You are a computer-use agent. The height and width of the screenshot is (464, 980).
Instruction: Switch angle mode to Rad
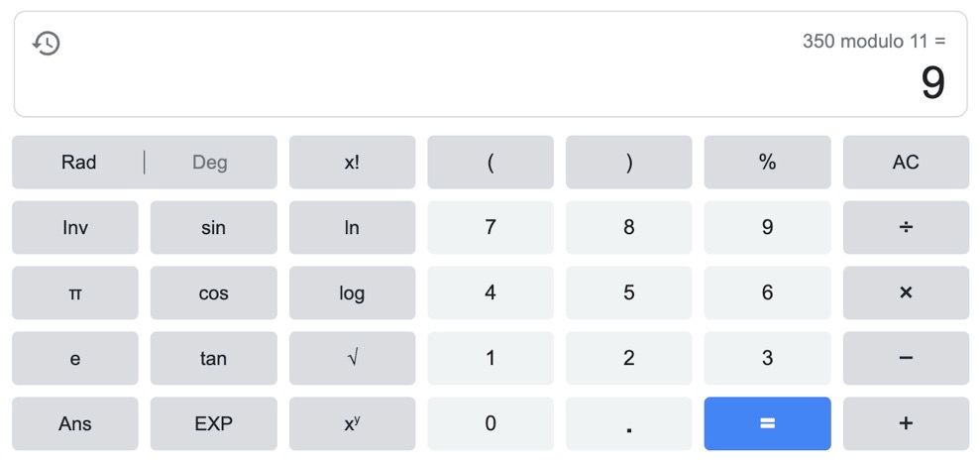click(79, 163)
